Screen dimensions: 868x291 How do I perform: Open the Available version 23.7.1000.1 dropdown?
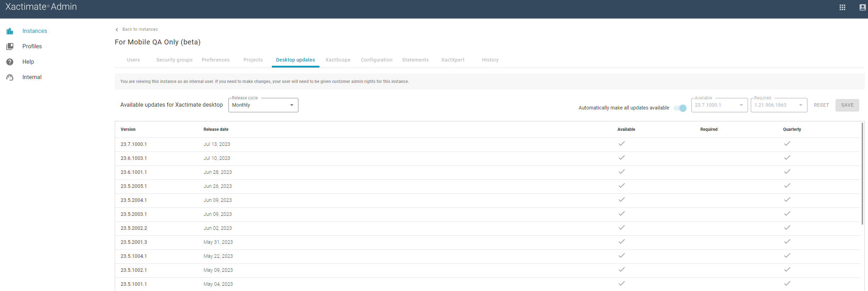pos(719,105)
